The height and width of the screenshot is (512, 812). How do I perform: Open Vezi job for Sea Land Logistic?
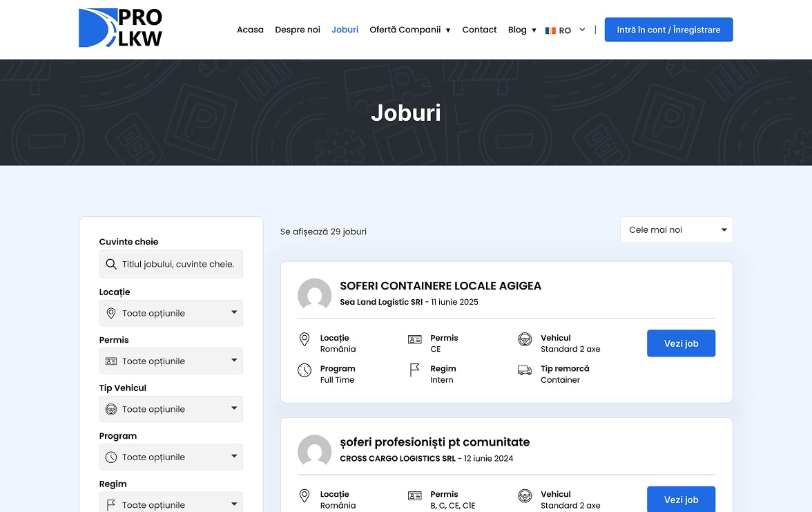point(681,343)
